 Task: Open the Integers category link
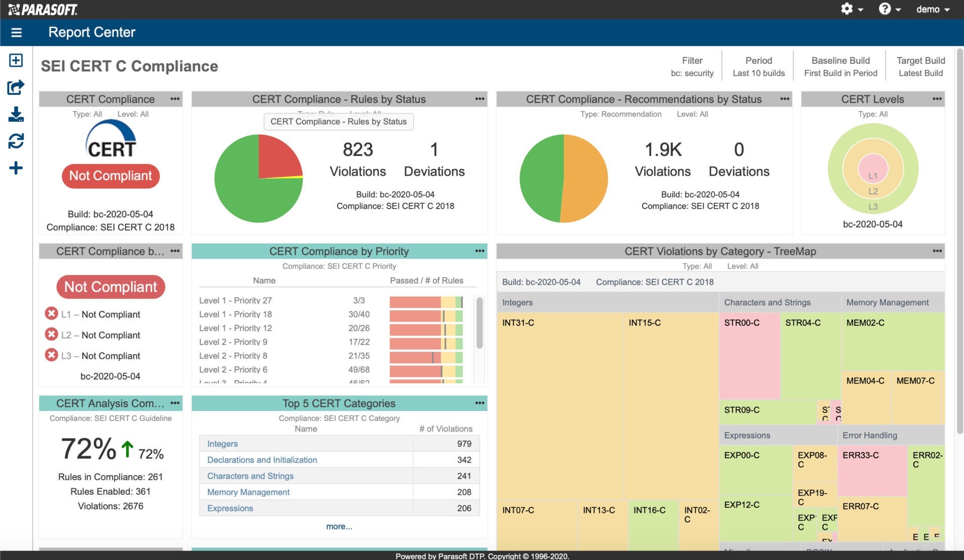click(x=221, y=444)
